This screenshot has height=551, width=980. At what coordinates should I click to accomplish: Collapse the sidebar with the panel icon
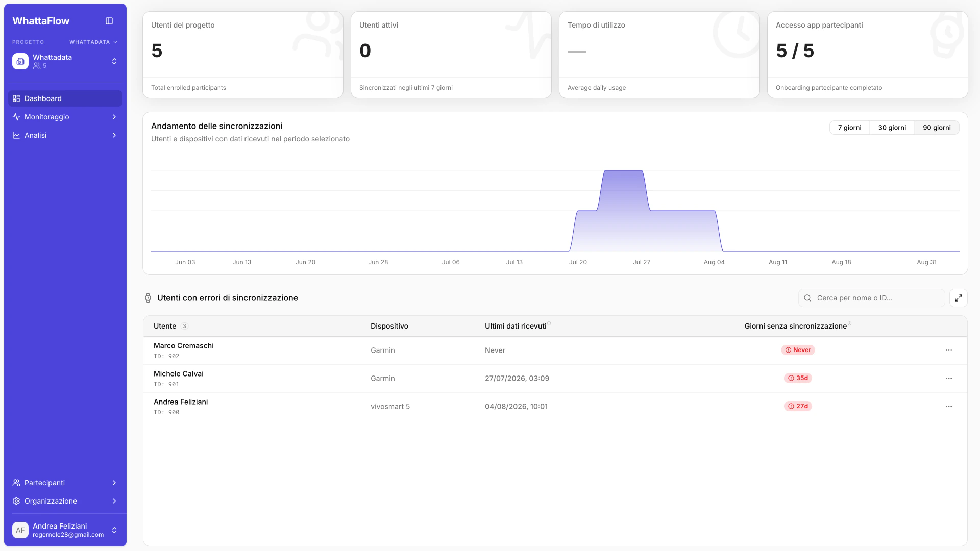click(x=109, y=21)
